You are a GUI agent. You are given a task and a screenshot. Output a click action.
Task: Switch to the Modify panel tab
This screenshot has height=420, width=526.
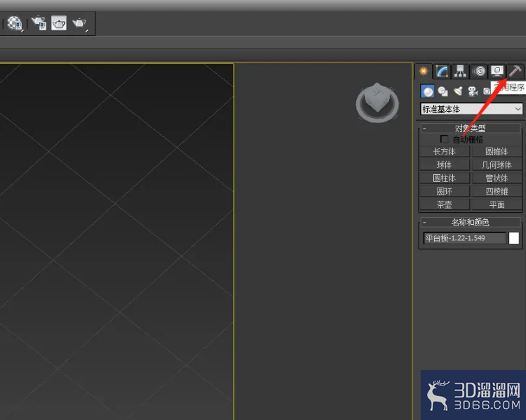pos(442,71)
